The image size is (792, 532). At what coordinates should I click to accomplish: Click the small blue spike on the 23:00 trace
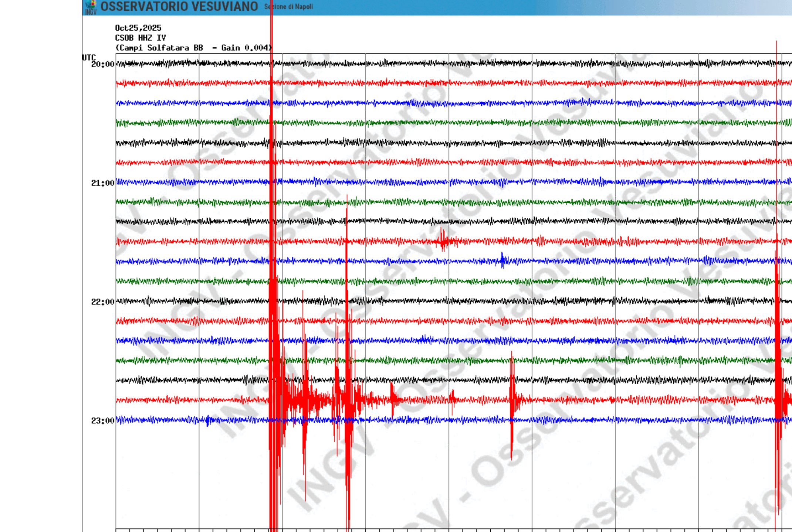coord(208,421)
